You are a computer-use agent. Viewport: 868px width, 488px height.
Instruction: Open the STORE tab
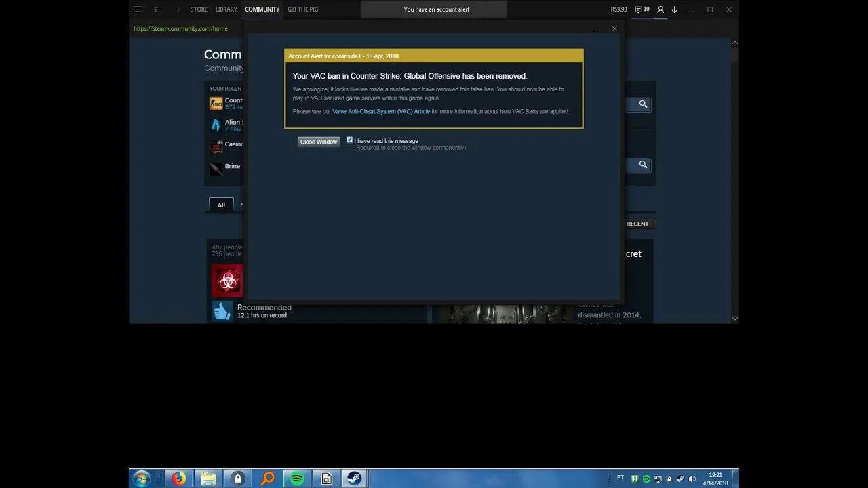tap(199, 9)
